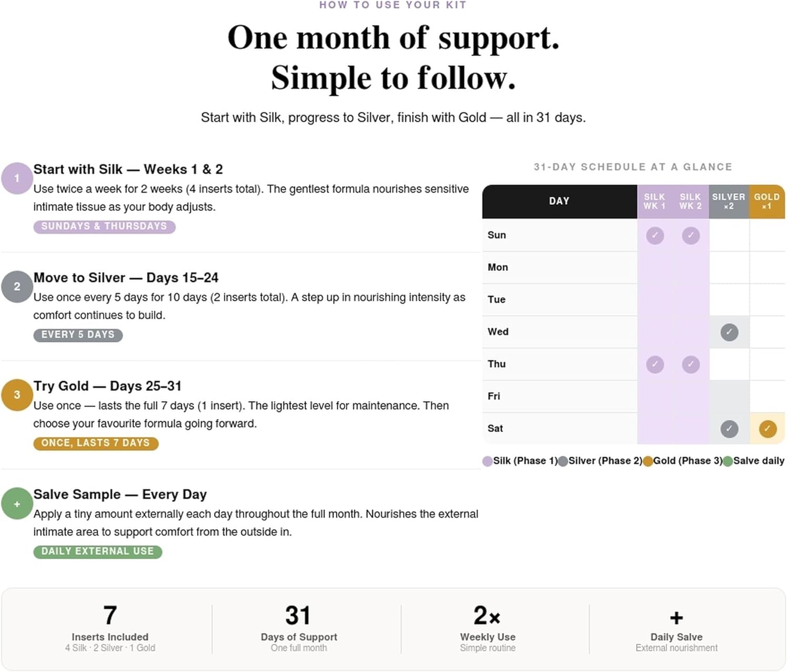
Task: Click the Every 5 Days gray badge
Action: [78, 335]
